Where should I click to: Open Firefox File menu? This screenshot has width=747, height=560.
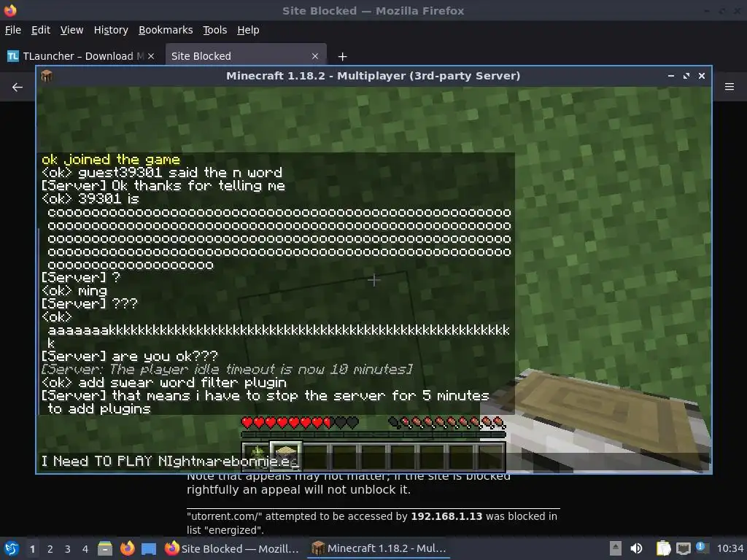click(13, 30)
